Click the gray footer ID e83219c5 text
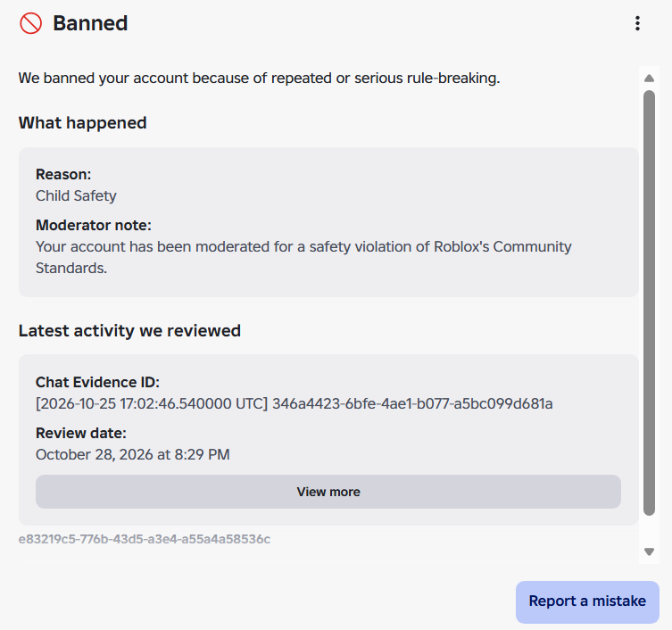This screenshot has width=672, height=630. (145, 539)
